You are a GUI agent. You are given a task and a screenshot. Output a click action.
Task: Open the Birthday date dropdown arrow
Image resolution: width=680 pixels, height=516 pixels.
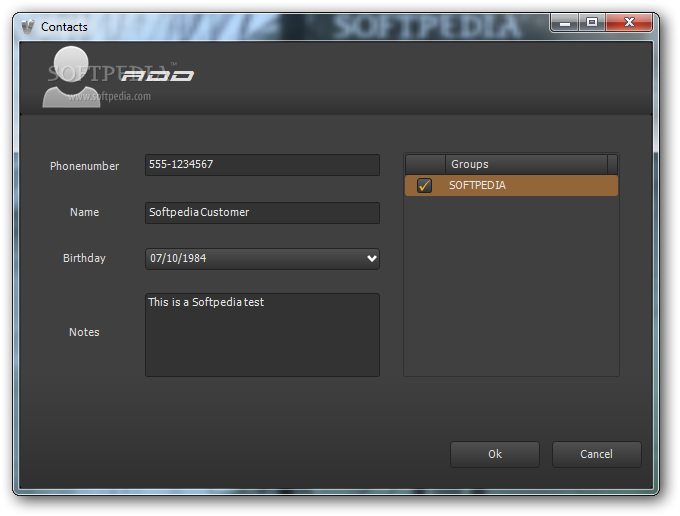pos(372,258)
